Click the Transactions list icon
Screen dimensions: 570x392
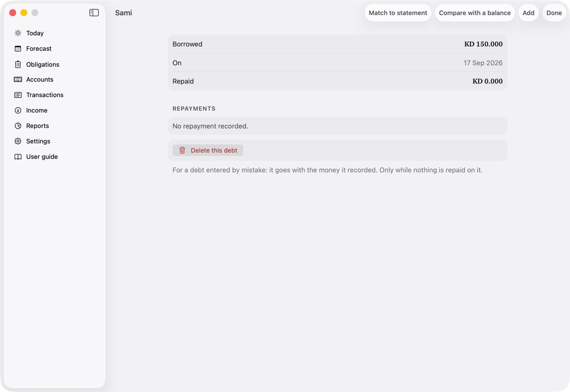pyautogui.click(x=18, y=95)
